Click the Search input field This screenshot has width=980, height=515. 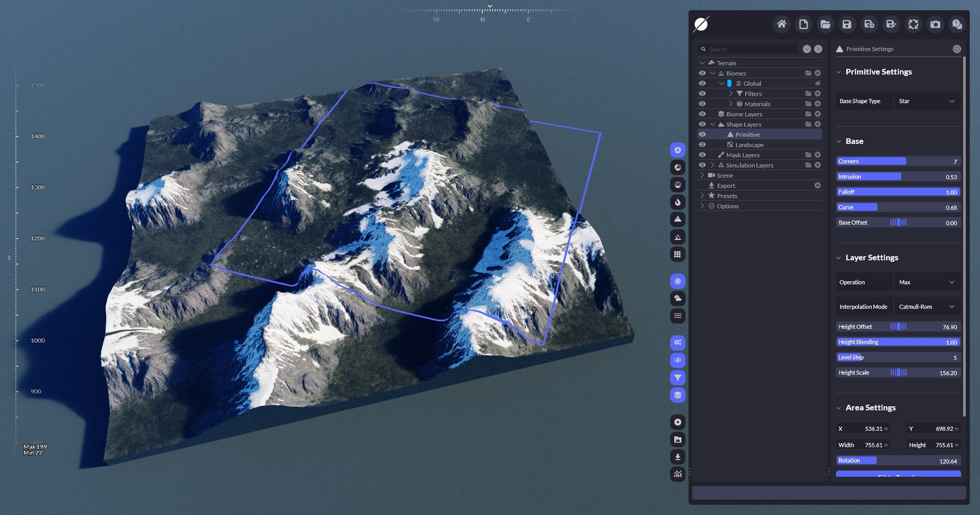tap(750, 50)
